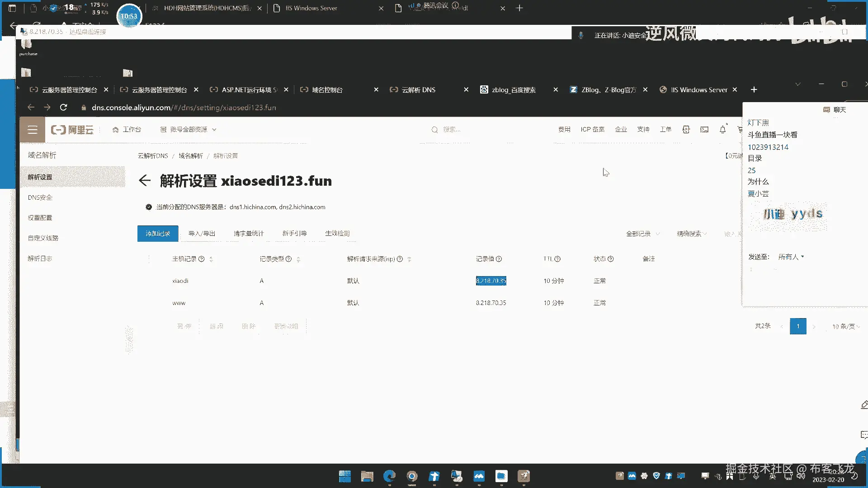Click the search icon in header
This screenshot has height=488, width=868.
tap(434, 130)
